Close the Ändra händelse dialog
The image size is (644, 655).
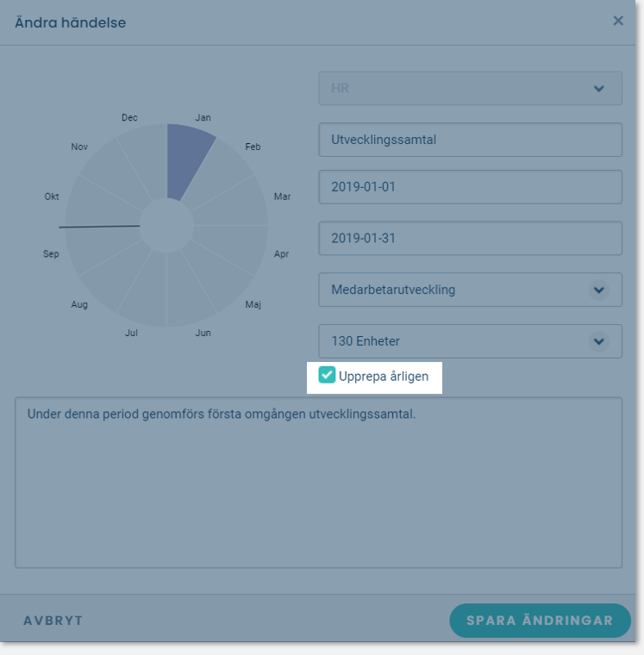(x=617, y=21)
